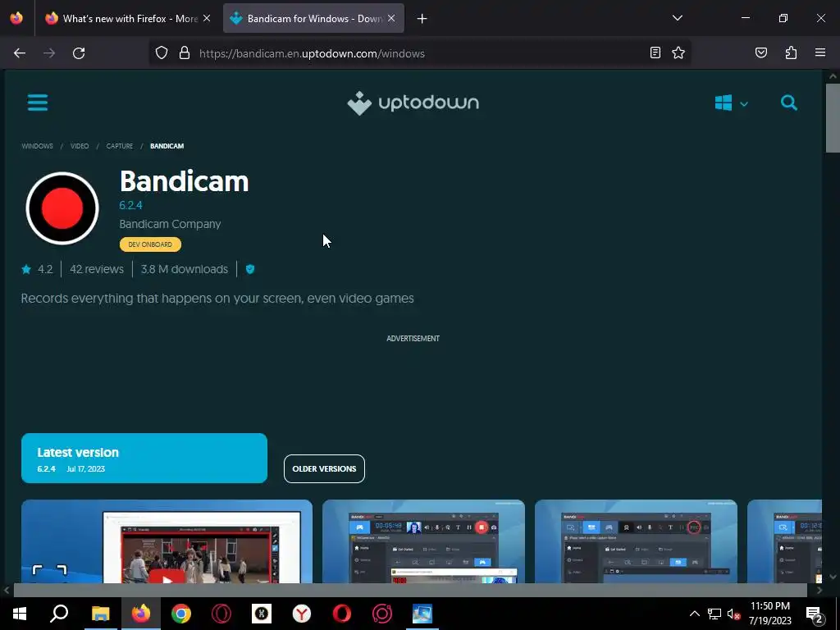Screen dimensions: 840x630
Task: Open the Firefox application menu
Action: pos(820,52)
